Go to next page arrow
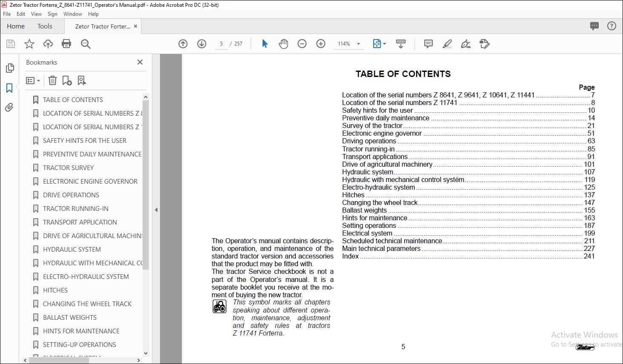 click(202, 44)
